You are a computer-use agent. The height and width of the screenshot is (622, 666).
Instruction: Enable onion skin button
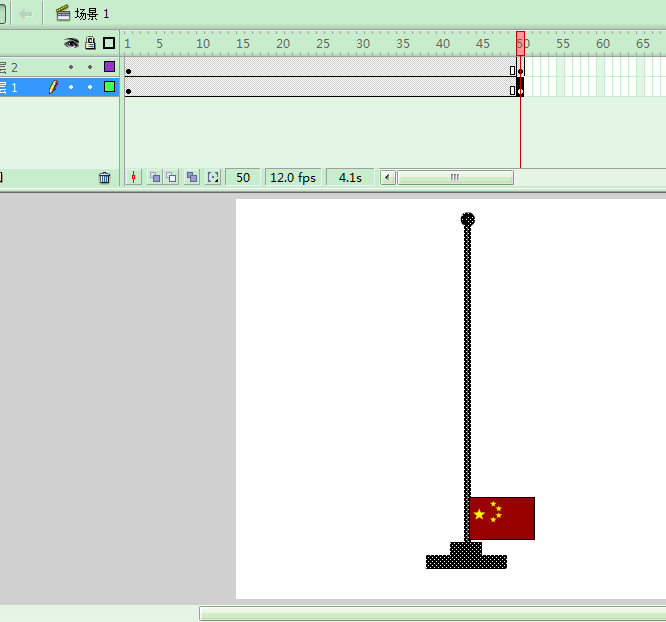click(155, 177)
